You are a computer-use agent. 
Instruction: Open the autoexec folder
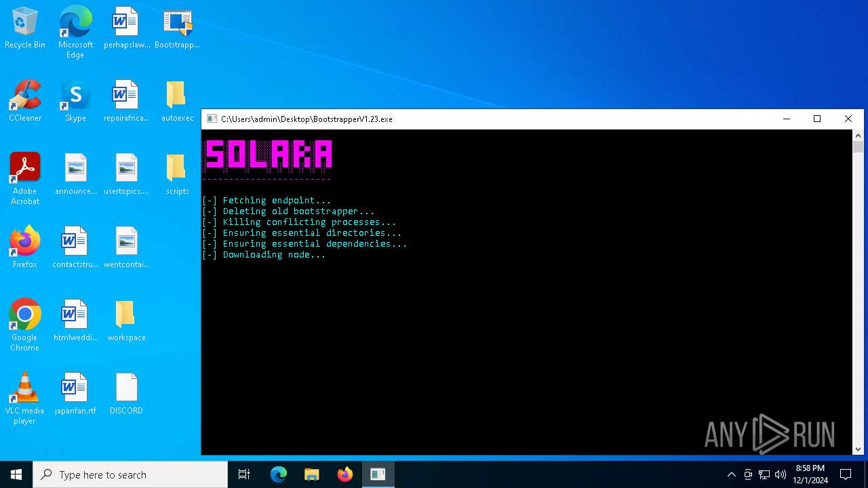click(177, 102)
